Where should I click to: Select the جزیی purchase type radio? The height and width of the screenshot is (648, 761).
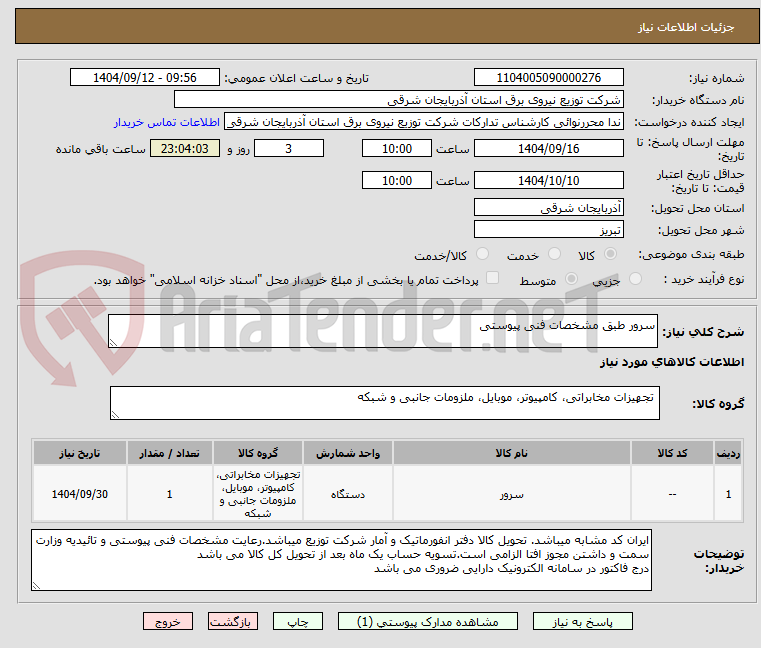coord(635,279)
